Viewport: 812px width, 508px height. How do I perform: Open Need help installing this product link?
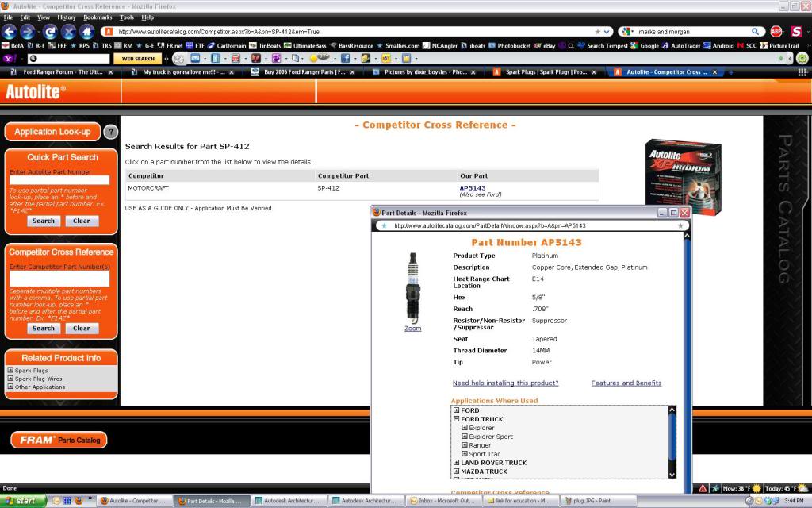tap(505, 383)
